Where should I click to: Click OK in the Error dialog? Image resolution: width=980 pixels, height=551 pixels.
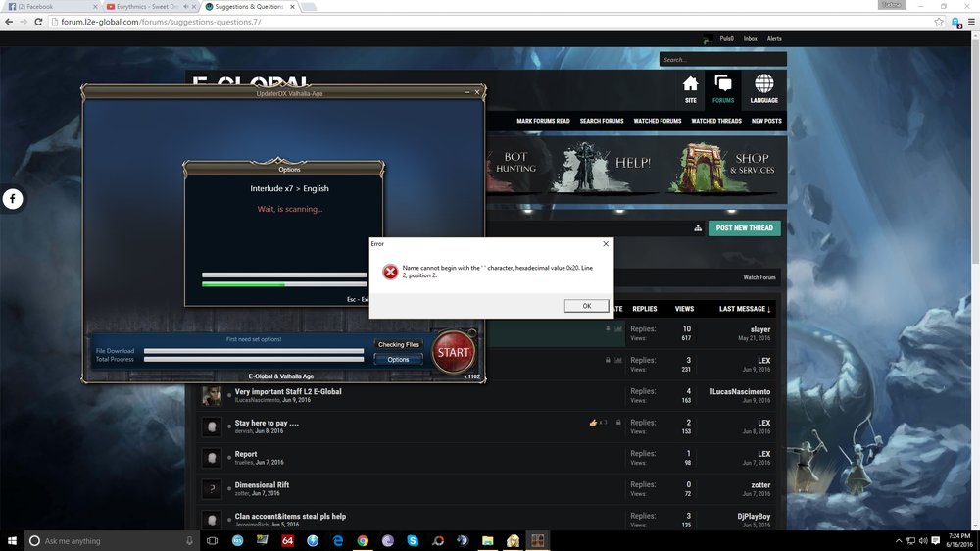pyautogui.click(x=586, y=306)
